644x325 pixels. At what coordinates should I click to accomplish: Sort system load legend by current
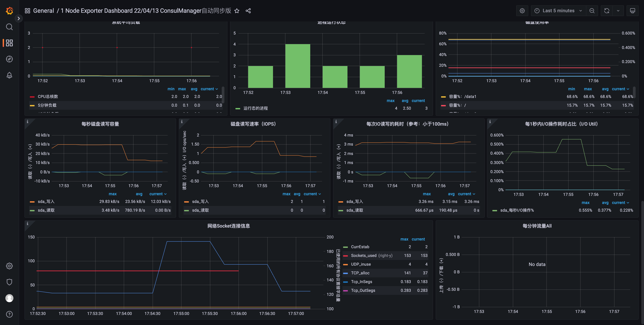click(x=209, y=89)
